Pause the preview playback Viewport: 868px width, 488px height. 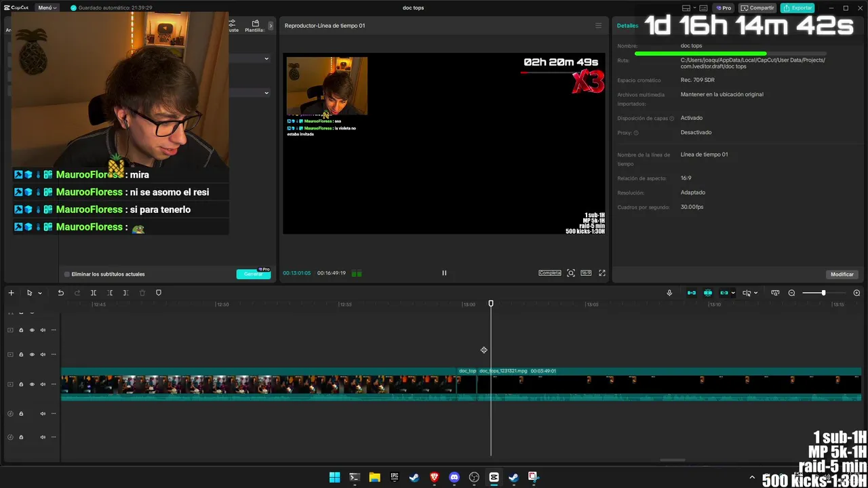pos(444,273)
